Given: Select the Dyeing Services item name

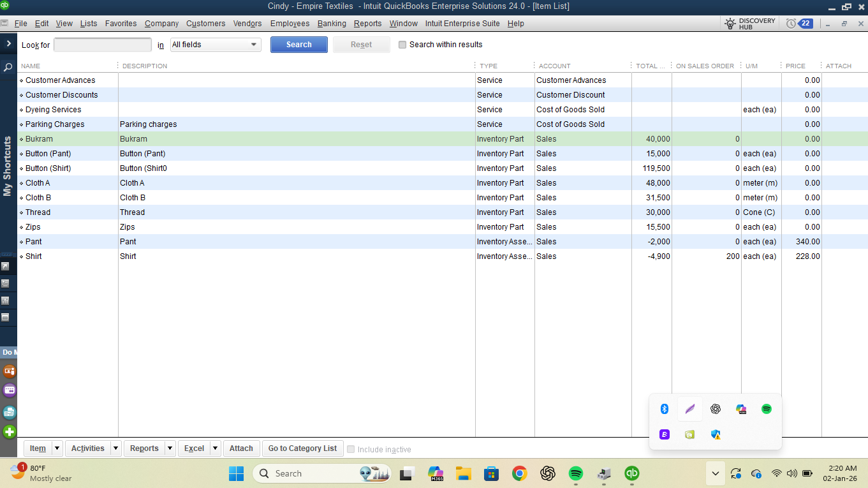Looking at the screenshot, I should point(54,110).
